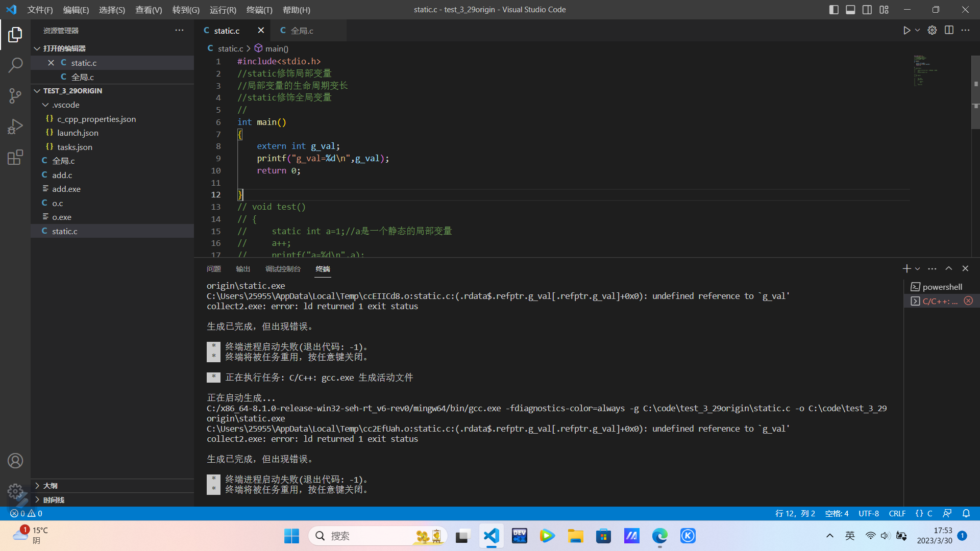Click the split editor icon
The height and width of the screenshot is (551, 980).
[949, 31]
